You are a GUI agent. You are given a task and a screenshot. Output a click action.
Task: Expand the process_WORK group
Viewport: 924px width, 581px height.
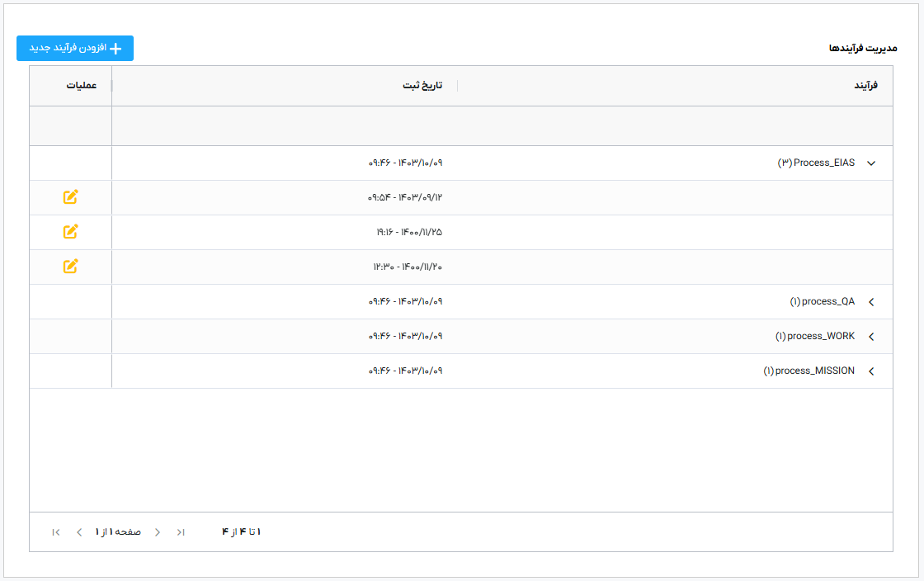coord(871,337)
